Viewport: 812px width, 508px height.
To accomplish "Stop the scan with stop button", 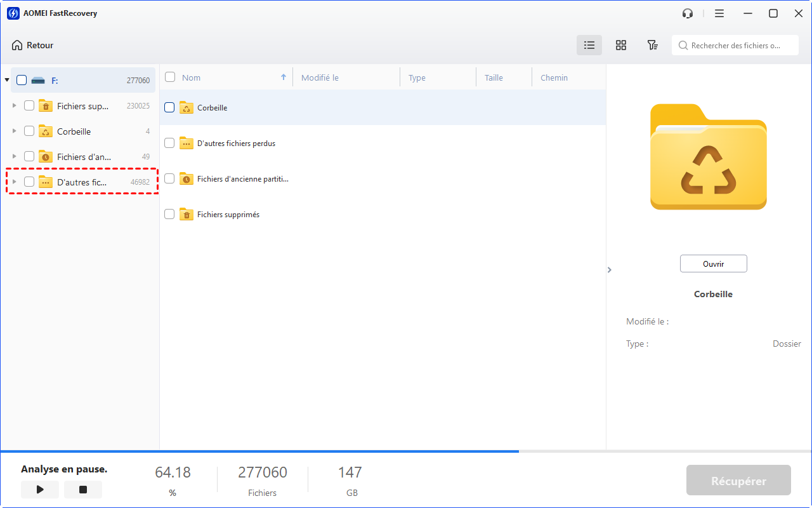I will (x=82, y=490).
